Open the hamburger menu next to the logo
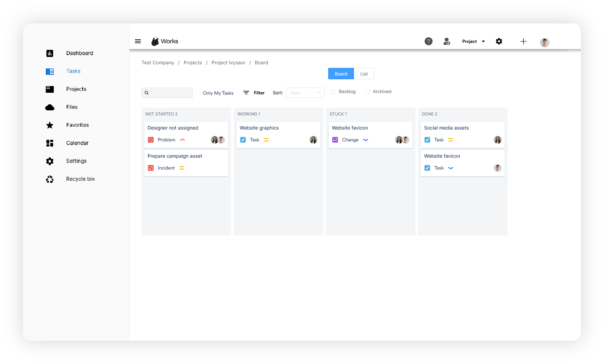This screenshot has width=604, height=364. click(138, 41)
